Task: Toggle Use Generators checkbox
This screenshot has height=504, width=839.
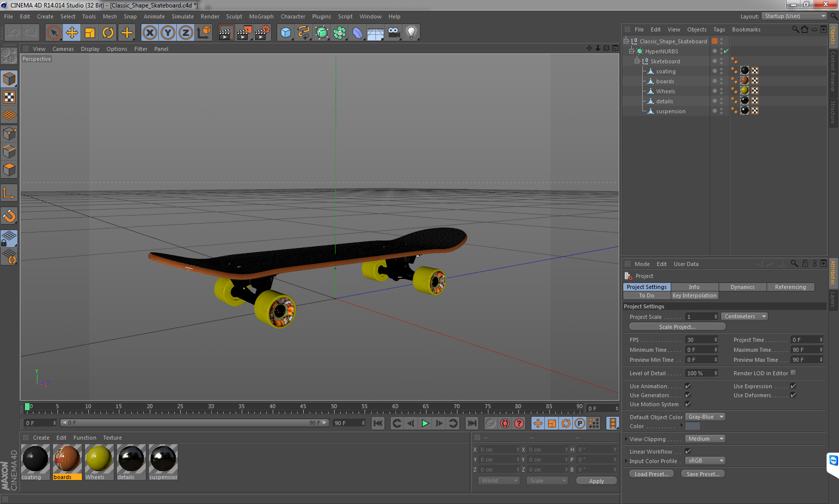Action: point(688,395)
